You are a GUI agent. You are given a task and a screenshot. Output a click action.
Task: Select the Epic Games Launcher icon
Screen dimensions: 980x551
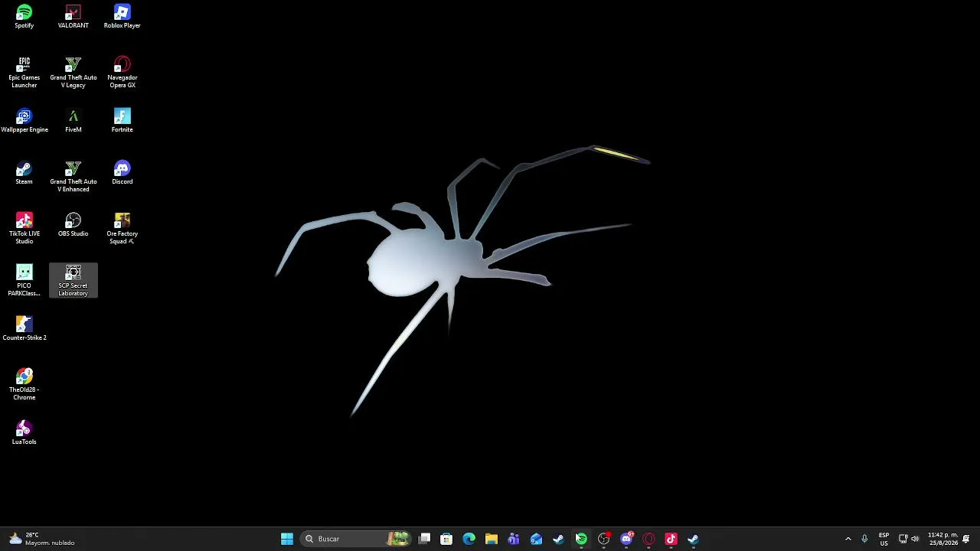coord(24,72)
